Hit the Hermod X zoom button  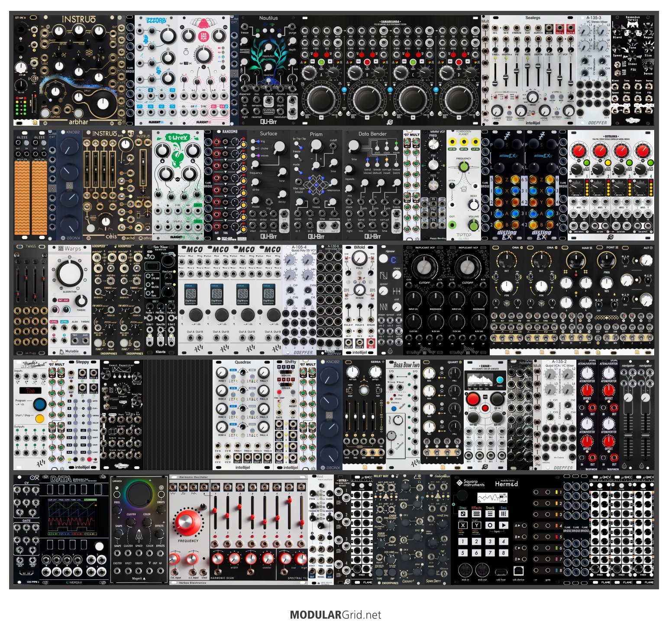click(463, 525)
